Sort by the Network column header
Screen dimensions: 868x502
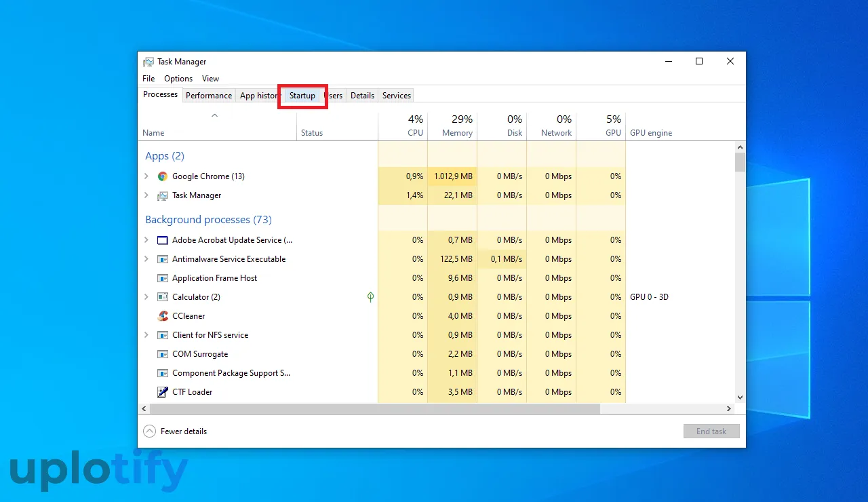[x=551, y=126]
